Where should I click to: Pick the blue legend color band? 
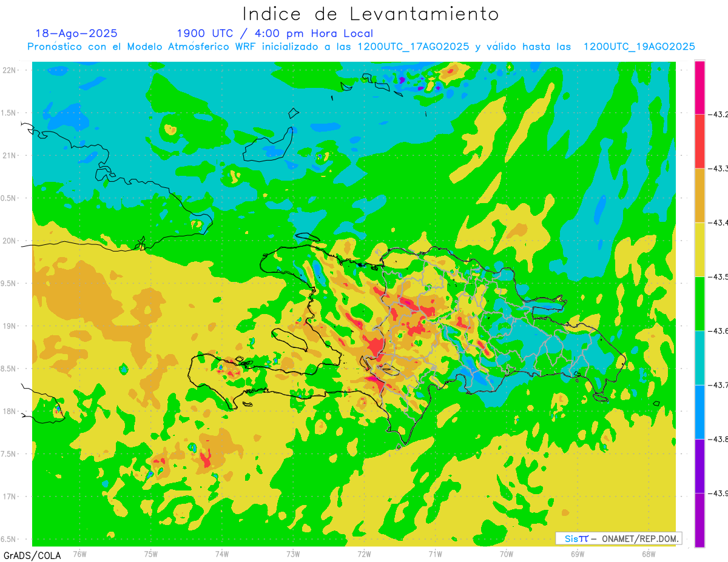pyautogui.click(x=699, y=412)
